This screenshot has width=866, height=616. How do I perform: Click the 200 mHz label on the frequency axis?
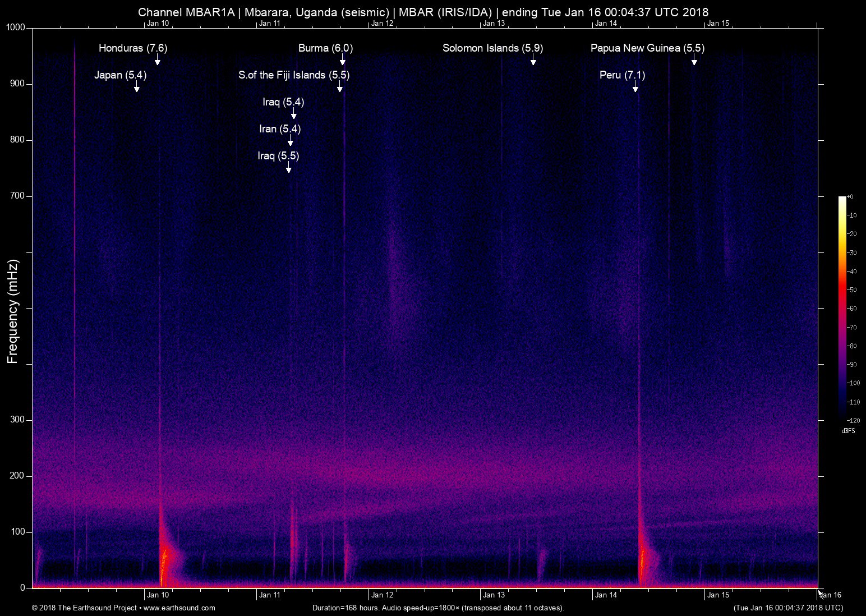click(x=17, y=476)
